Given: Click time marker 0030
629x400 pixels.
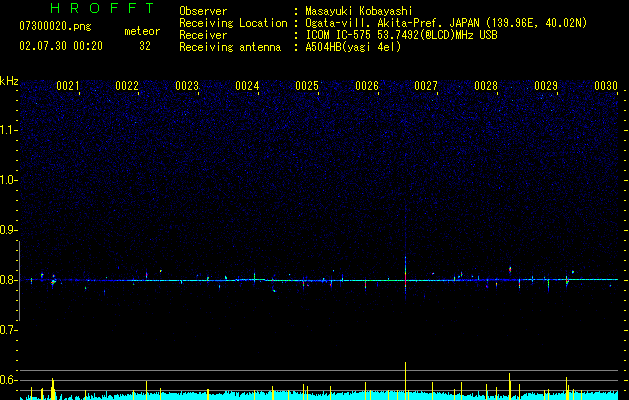Looking at the screenshot, I should coord(606,86).
